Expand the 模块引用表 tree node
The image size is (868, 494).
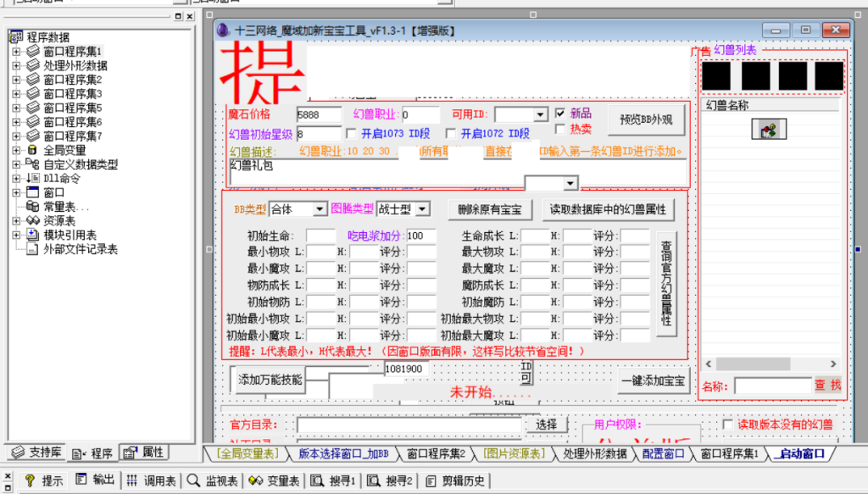[16, 235]
